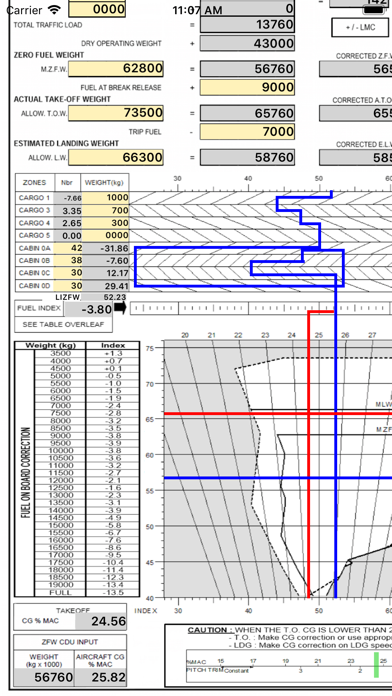The width and height of the screenshot is (392, 696).
Task: Edit Cabin 0A passenger count 42
Action: pos(68,248)
